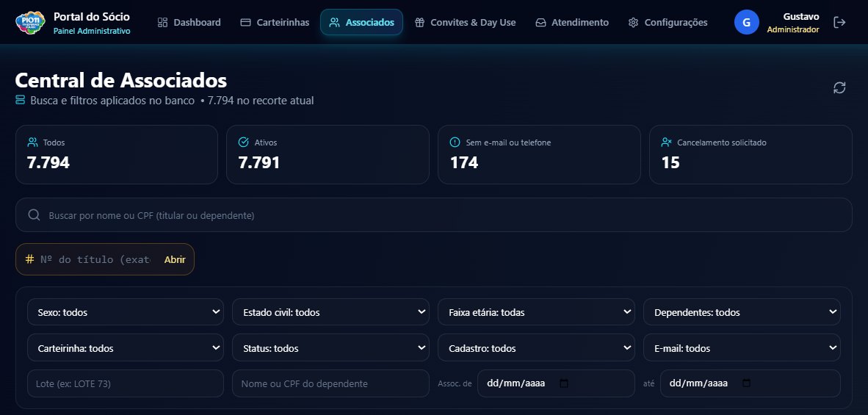Click the Dashboard grid icon

point(163,22)
